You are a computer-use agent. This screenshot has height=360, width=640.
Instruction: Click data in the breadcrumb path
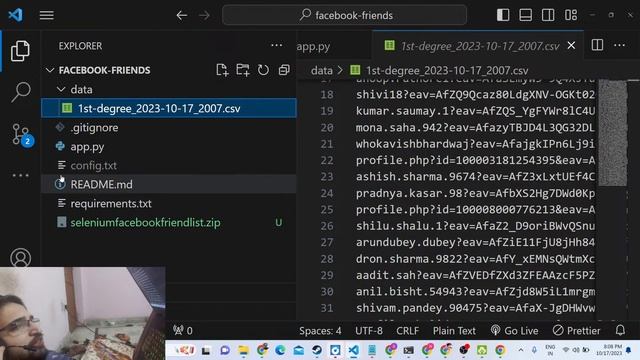coord(322,70)
